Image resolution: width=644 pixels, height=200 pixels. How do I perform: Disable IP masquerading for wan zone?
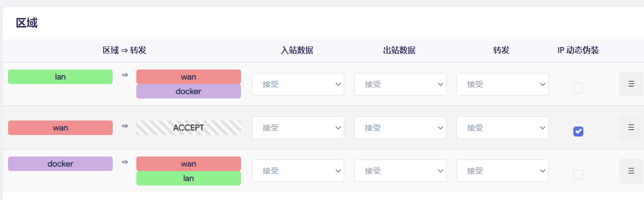(578, 131)
